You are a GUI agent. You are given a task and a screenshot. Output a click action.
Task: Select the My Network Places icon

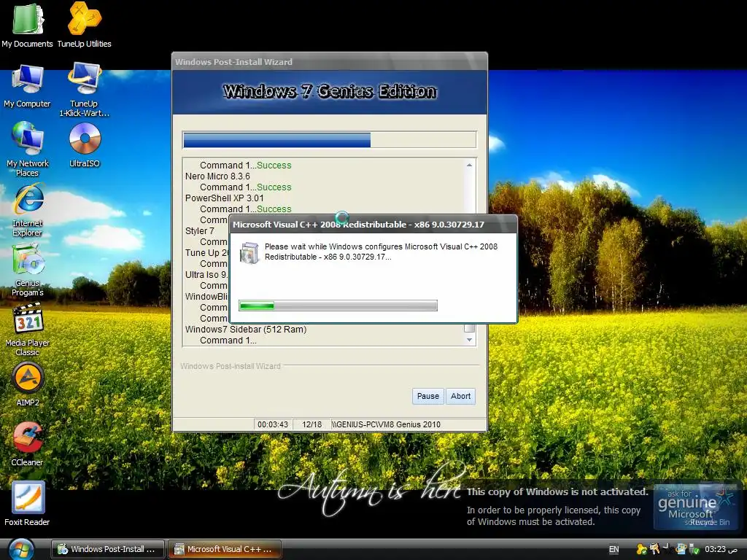pyautogui.click(x=27, y=149)
